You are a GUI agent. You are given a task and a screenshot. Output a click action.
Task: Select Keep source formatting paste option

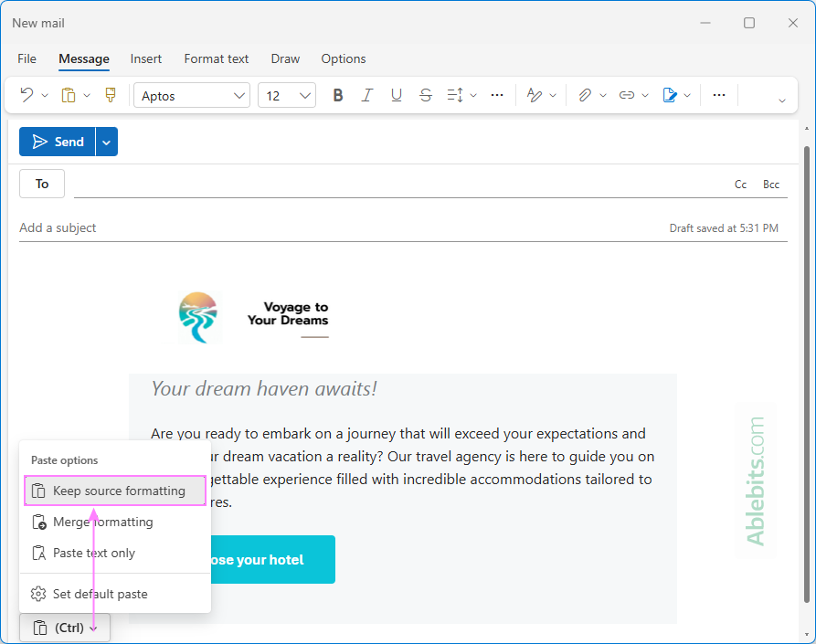point(115,491)
